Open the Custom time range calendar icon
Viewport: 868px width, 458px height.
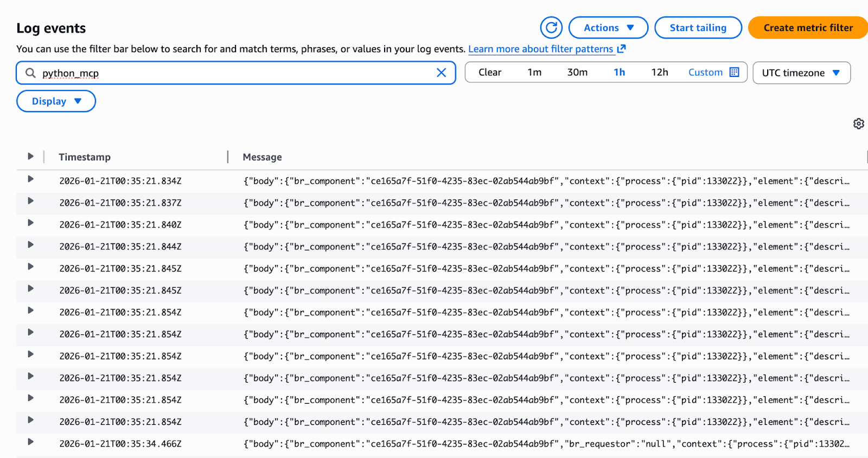coord(735,72)
